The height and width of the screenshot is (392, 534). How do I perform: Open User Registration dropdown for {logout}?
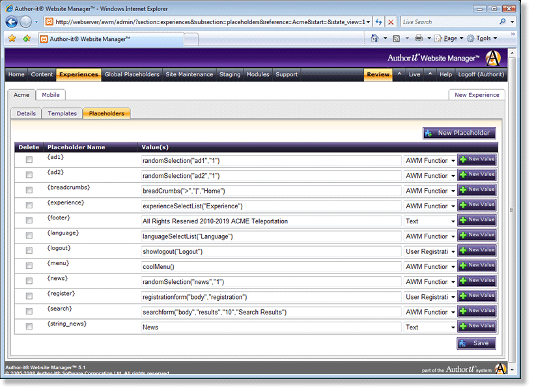(430, 252)
